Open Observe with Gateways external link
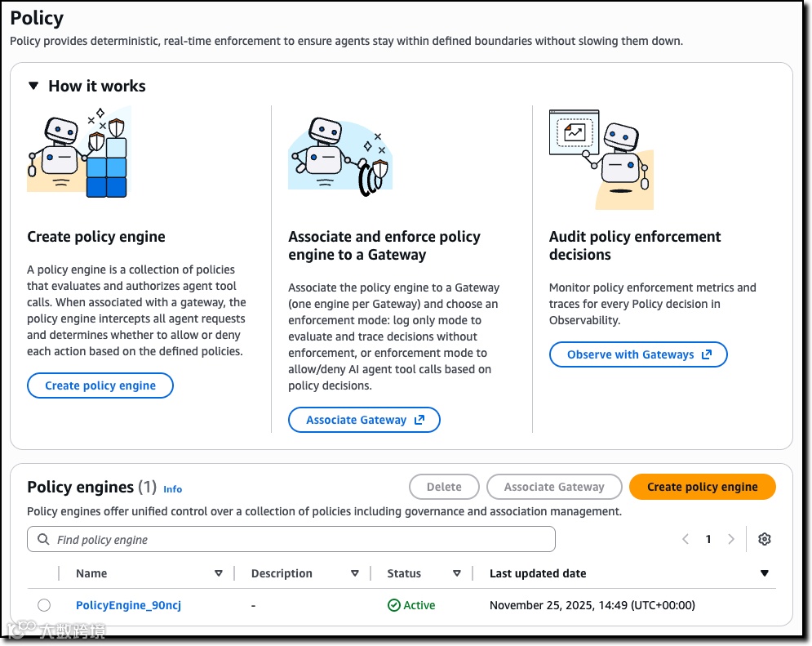 tap(638, 354)
